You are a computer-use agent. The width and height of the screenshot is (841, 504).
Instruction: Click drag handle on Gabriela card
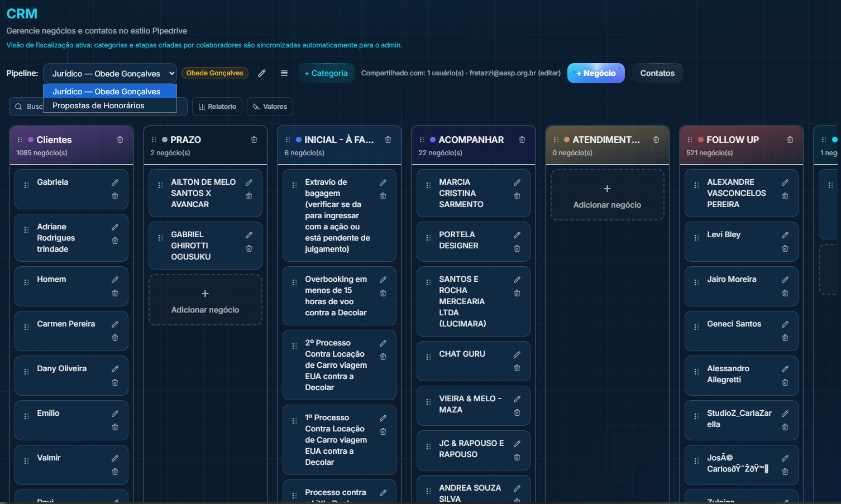click(x=26, y=185)
